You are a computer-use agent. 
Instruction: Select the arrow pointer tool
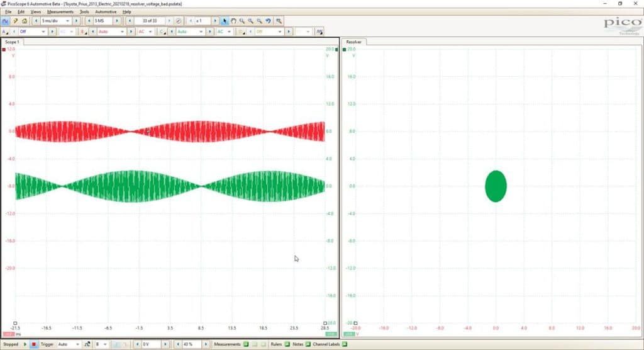click(225, 21)
